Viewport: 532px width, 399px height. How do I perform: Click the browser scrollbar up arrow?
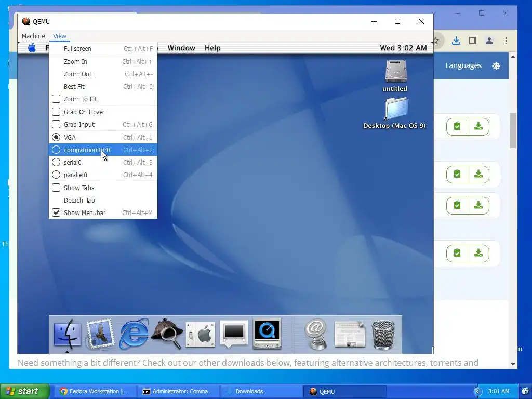click(x=513, y=57)
